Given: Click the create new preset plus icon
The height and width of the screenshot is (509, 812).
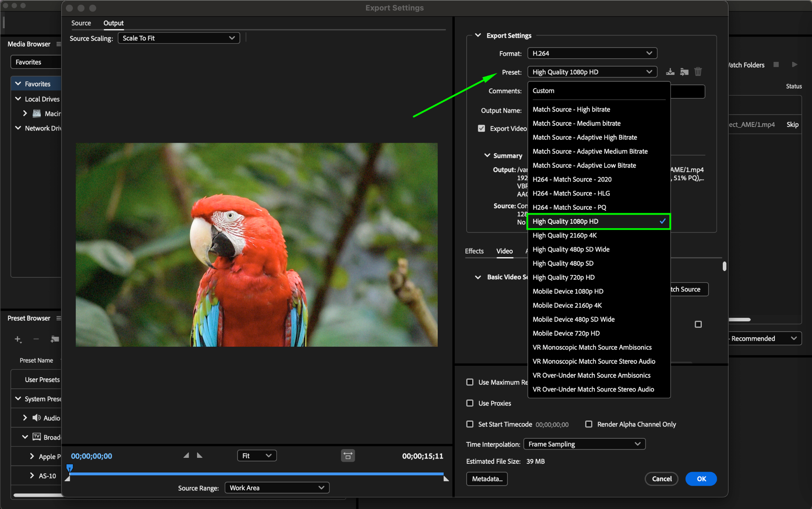Looking at the screenshot, I should 17,339.
